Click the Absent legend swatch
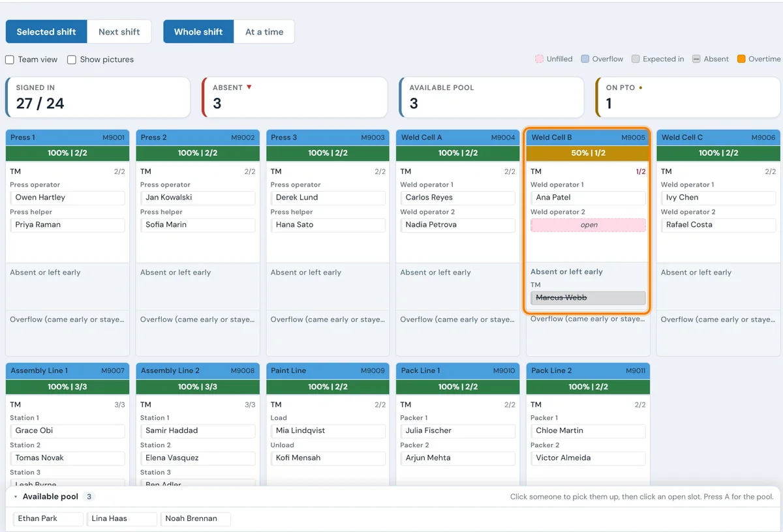The image size is (783, 532). click(x=696, y=59)
